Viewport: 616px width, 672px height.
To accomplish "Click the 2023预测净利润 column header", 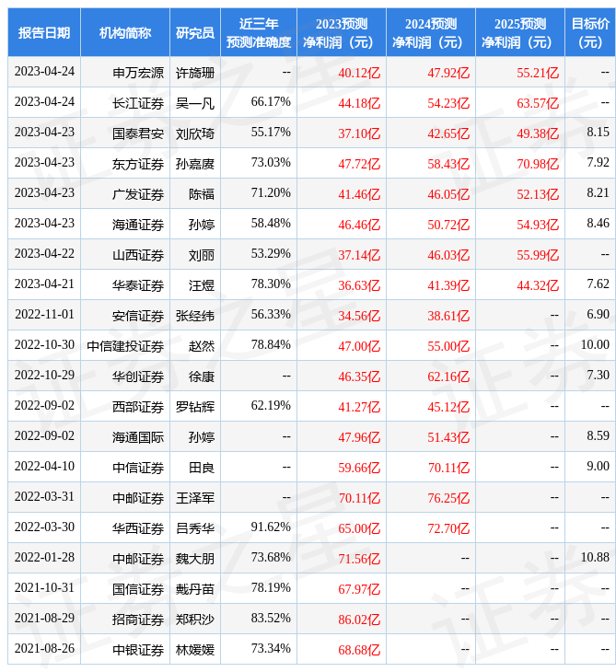I will (342, 32).
